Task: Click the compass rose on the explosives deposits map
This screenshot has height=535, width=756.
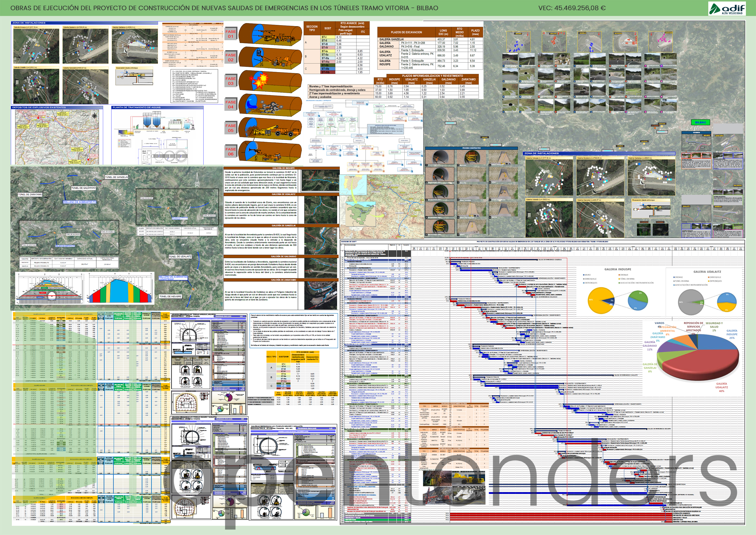Action: tap(95, 115)
